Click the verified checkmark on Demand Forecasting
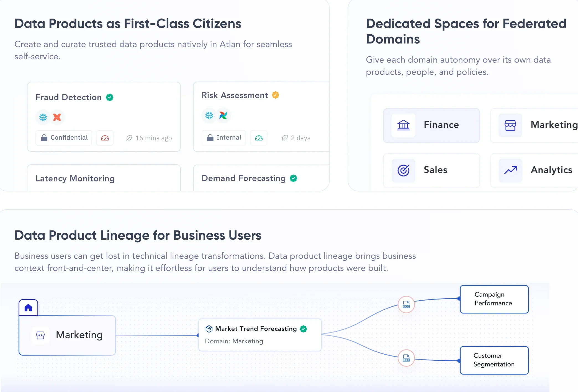The height and width of the screenshot is (392, 578). coord(294,178)
